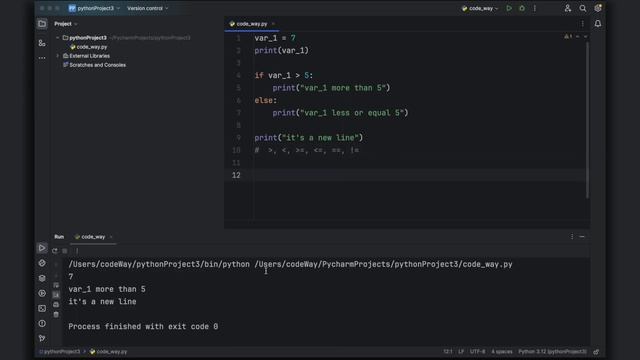The height and width of the screenshot is (360, 640).
Task: Run code_way with the green Run button
Action: (x=509, y=8)
